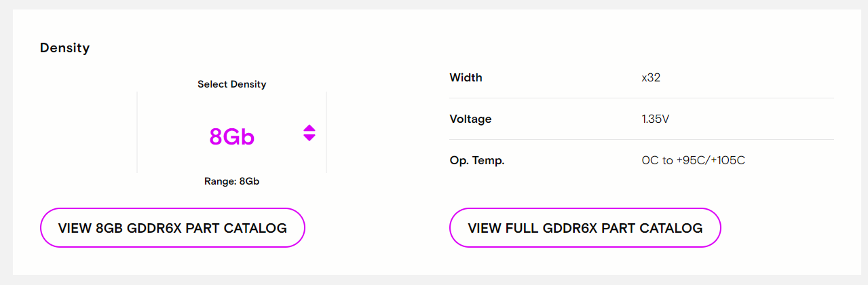This screenshot has height=285, width=868.
Task: Click the down arrow in the density selector
Action: [x=309, y=138]
